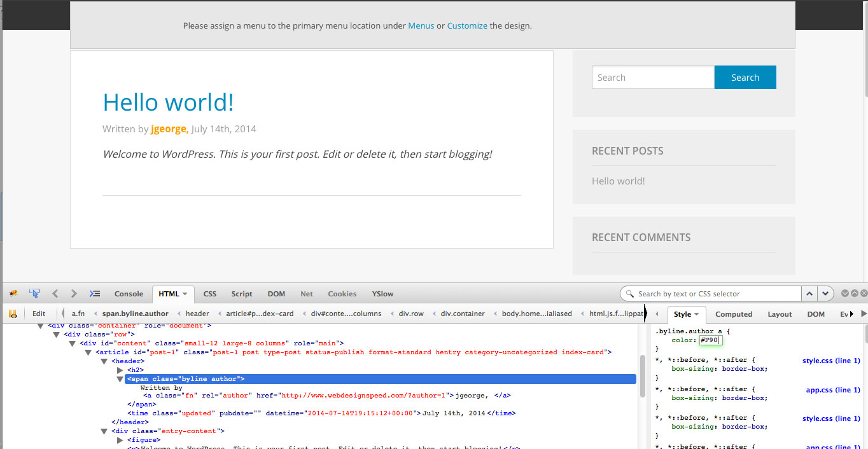Image resolution: width=868 pixels, height=449 pixels.
Task: Click the arrow before the a.fn breadcrumb
Action: tap(63, 314)
